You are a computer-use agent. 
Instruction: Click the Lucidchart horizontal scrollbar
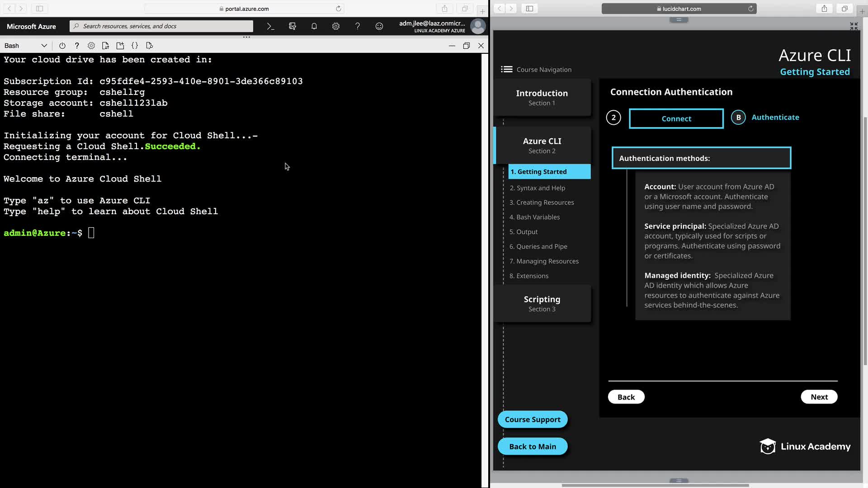[655, 485]
